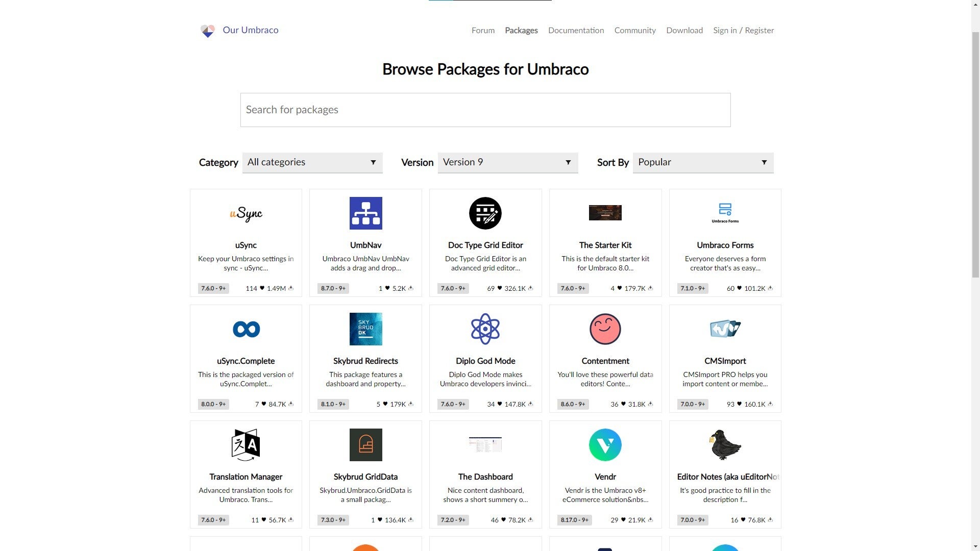Select the Doc Type Grid Editor icon

485,213
